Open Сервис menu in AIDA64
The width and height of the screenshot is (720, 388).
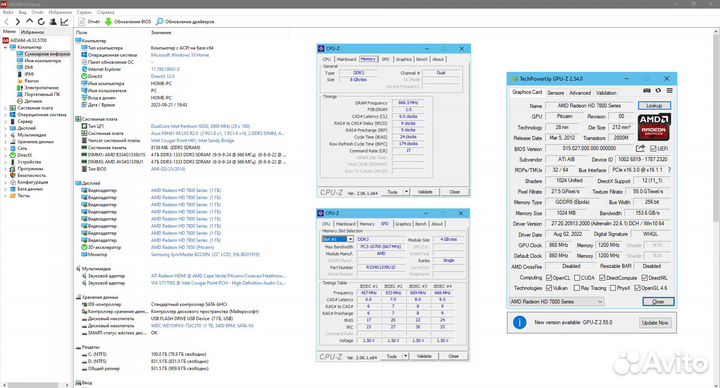(x=84, y=12)
